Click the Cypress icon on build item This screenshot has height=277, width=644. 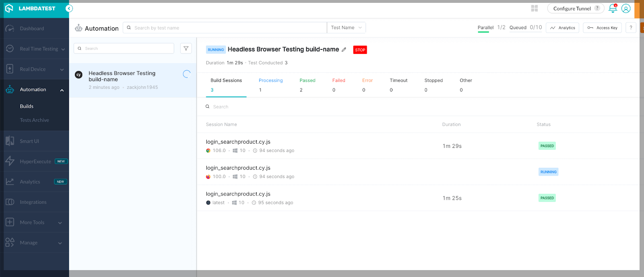tap(79, 74)
